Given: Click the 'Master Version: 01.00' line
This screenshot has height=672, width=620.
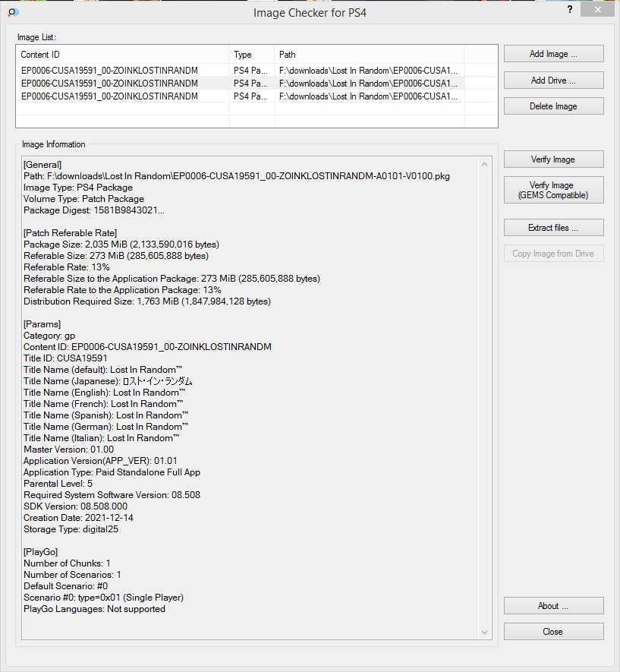Looking at the screenshot, I should click(68, 450).
